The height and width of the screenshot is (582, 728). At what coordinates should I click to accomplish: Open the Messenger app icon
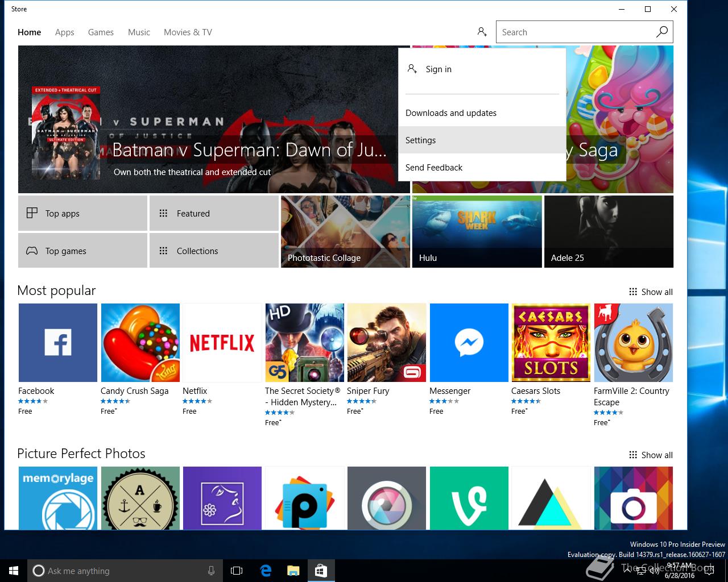[469, 343]
